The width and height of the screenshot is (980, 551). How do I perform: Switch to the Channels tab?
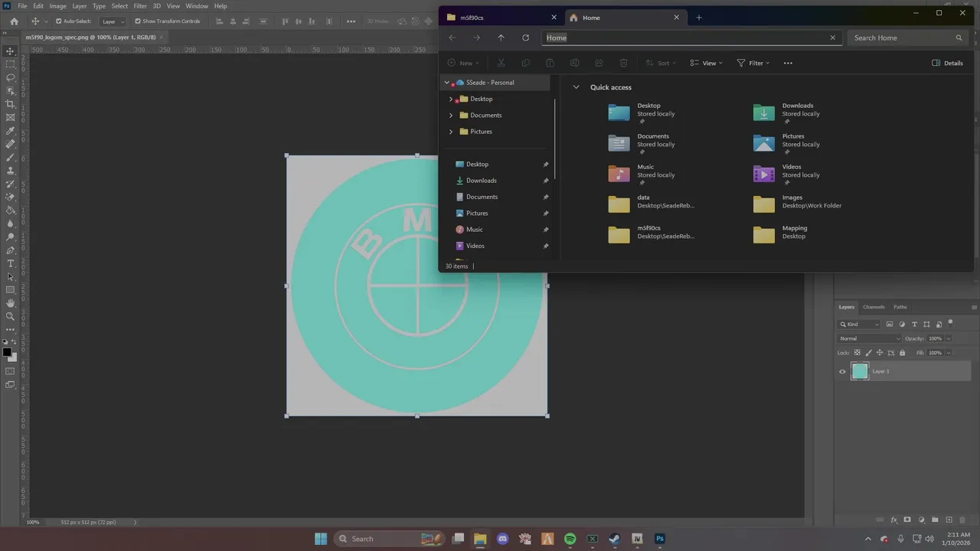[874, 307]
